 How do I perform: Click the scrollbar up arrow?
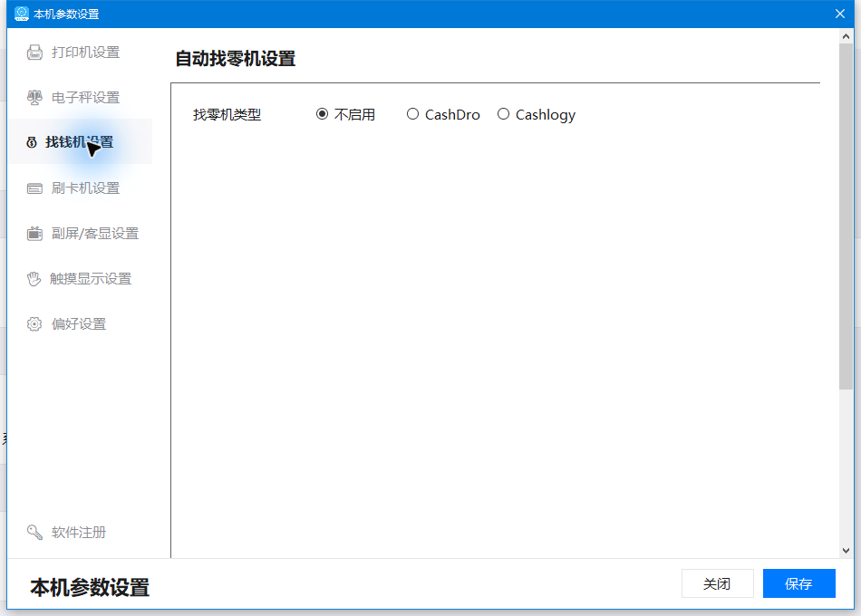846,36
